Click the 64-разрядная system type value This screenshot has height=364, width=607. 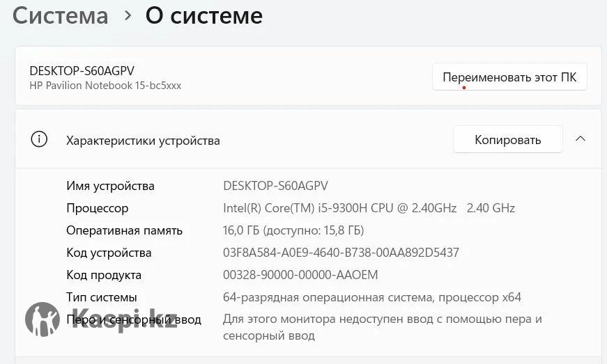(x=371, y=297)
